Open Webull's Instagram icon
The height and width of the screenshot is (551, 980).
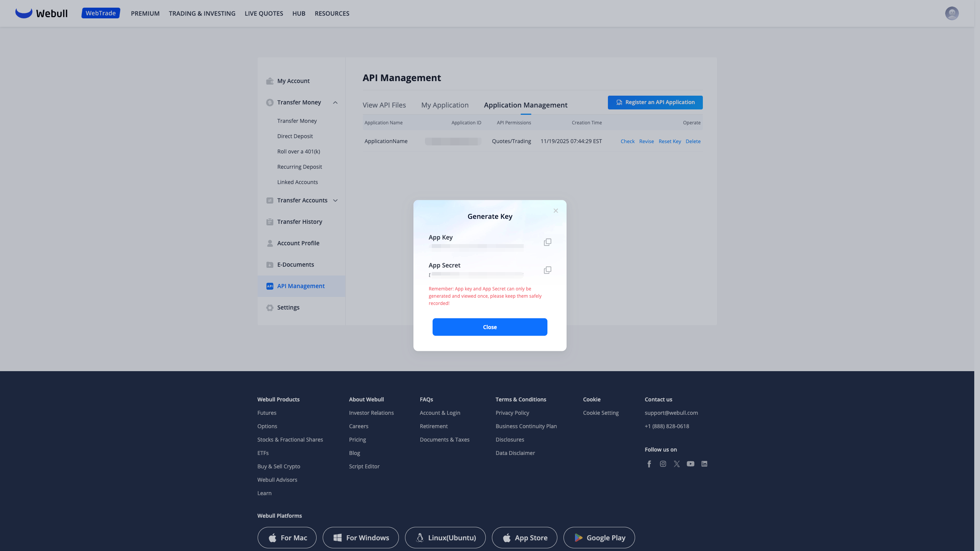[x=663, y=464]
